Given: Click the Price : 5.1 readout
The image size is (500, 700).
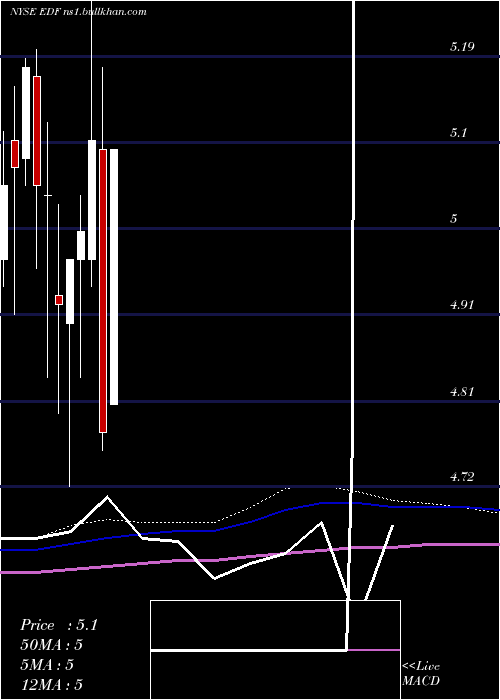Looking at the screenshot, I should coord(58,625).
